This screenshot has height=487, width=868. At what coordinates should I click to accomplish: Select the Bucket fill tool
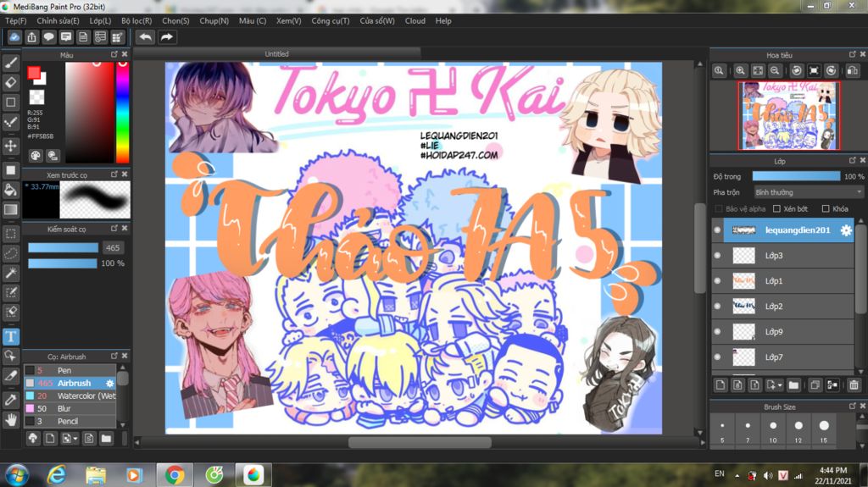(x=10, y=190)
